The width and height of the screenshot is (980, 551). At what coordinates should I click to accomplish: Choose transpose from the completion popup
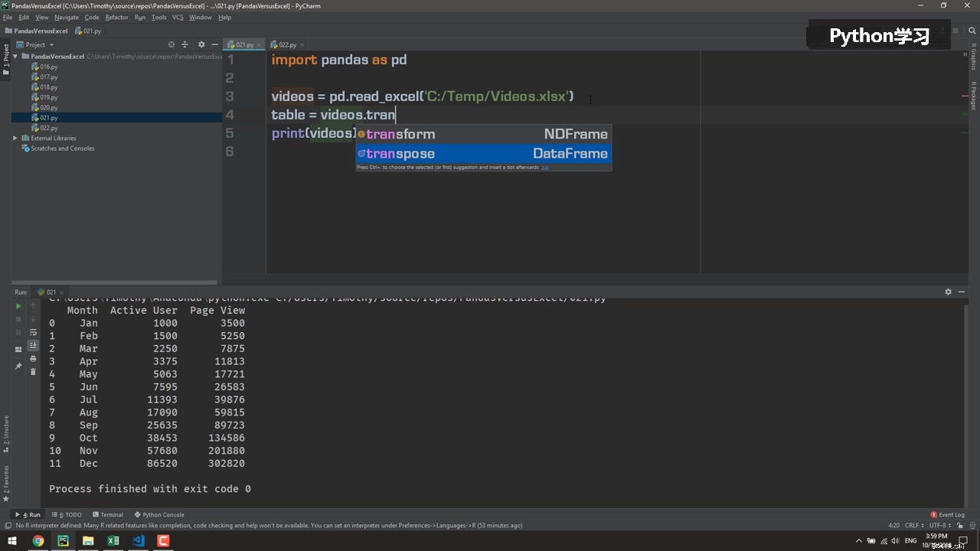pos(483,154)
